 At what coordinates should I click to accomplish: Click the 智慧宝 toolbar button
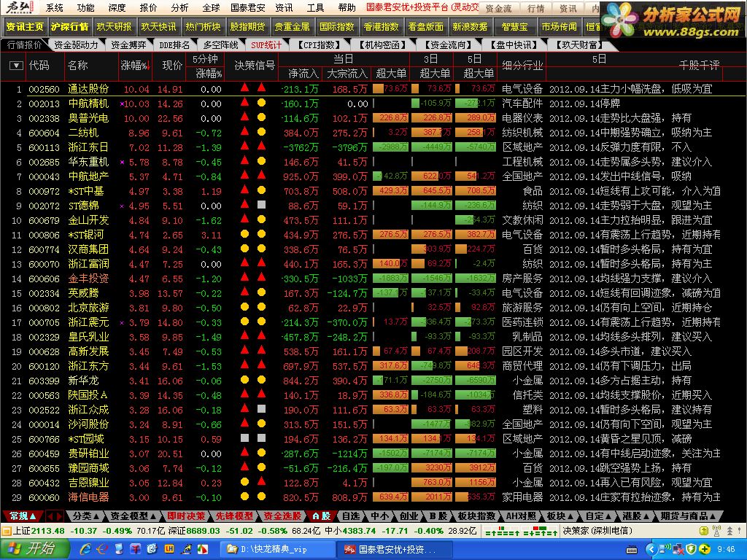point(514,27)
